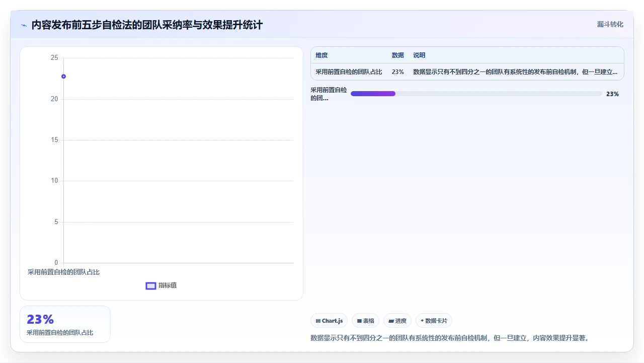The width and height of the screenshot is (644, 363).
Task: Click the 数据 column header
Action: tap(398, 55)
